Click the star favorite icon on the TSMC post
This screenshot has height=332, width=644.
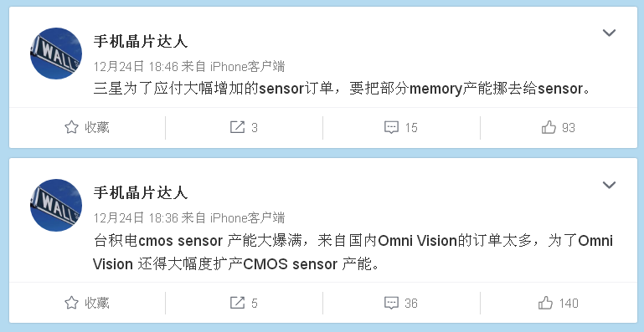(71, 303)
